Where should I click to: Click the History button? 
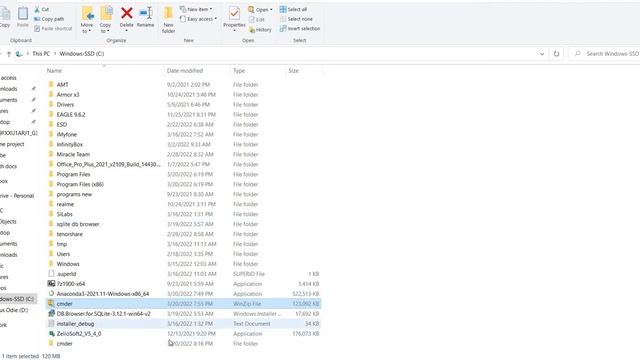[x=260, y=29]
